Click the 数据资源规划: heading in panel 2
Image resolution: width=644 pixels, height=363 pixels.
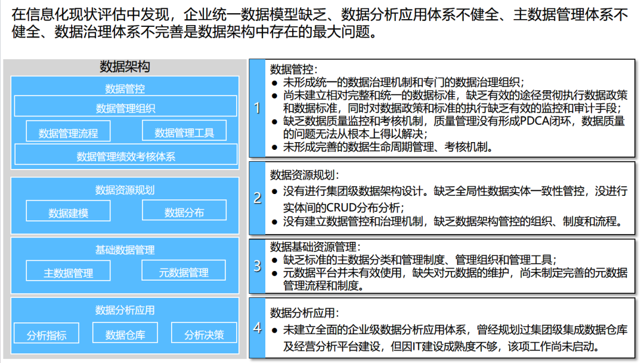304,175
